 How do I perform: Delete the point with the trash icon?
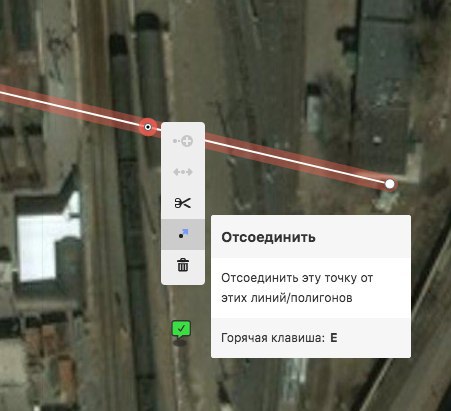click(183, 265)
